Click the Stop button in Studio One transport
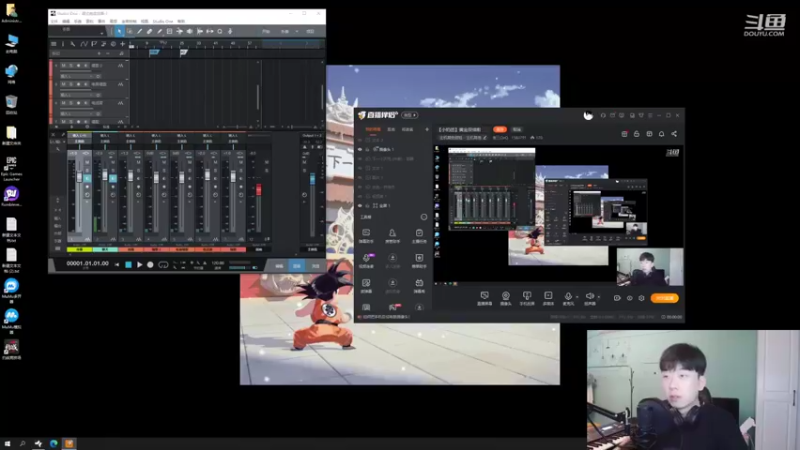 129,265
